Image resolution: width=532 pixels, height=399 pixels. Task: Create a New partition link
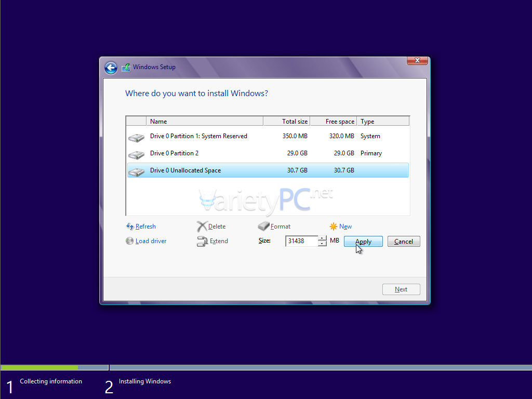tap(345, 227)
